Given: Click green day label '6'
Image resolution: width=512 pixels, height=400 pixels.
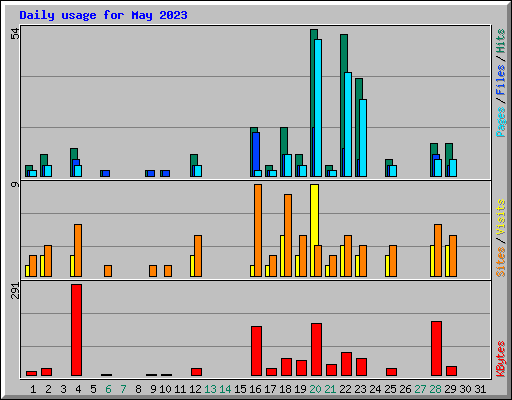Looking at the screenshot, I should (x=108, y=389).
